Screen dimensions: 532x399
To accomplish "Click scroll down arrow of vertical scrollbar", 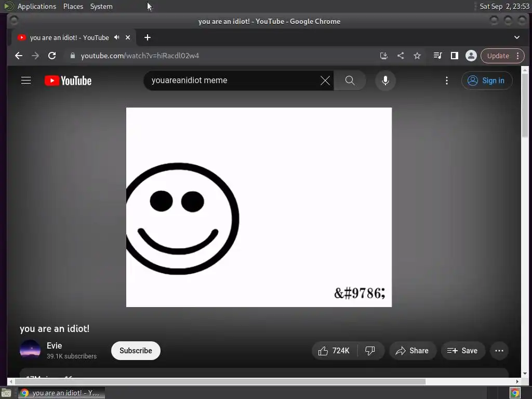I will tap(525, 374).
